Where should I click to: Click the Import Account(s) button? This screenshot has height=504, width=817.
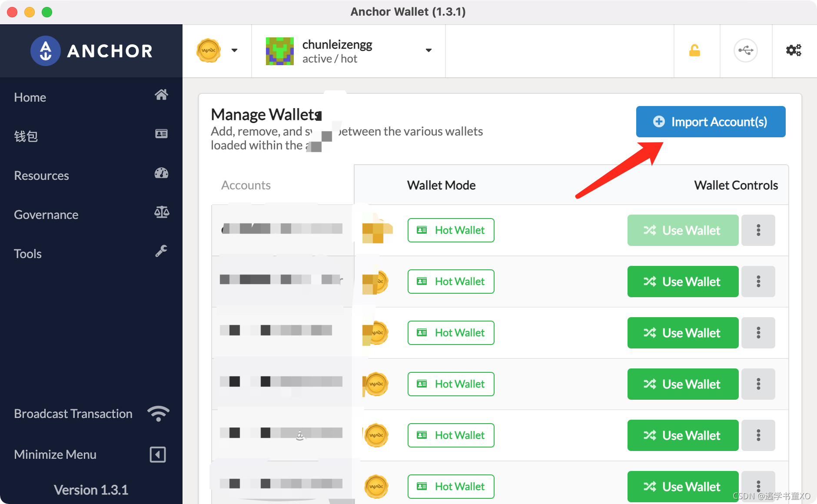[x=711, y=122]
